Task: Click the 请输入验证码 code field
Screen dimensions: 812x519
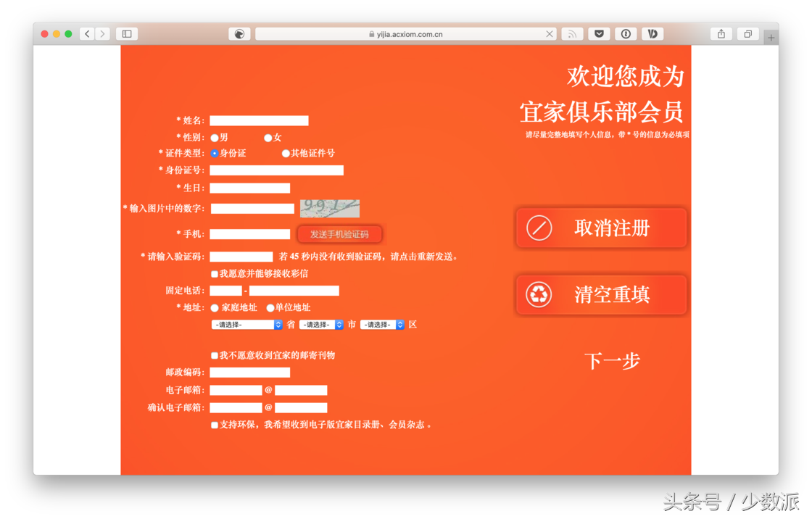Action: tap(241, 257)
